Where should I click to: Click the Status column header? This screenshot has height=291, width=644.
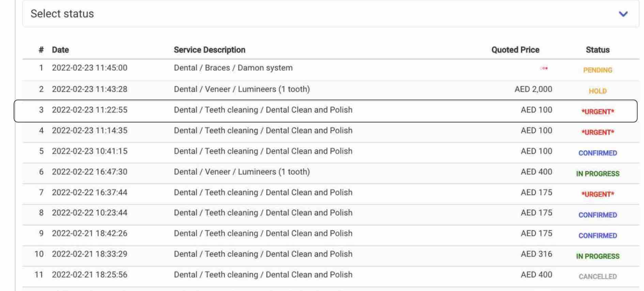coord(598,50)
